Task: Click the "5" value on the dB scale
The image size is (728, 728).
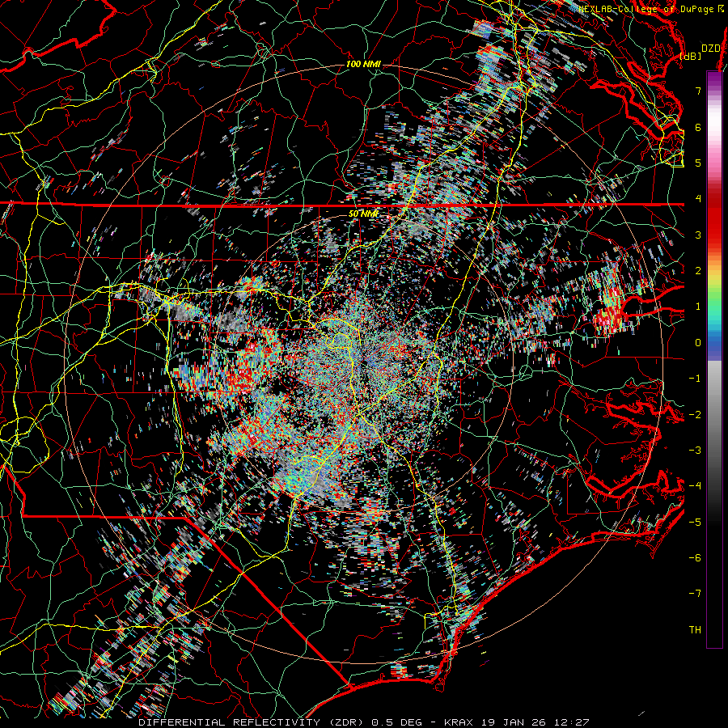Action: pos(698,163)
